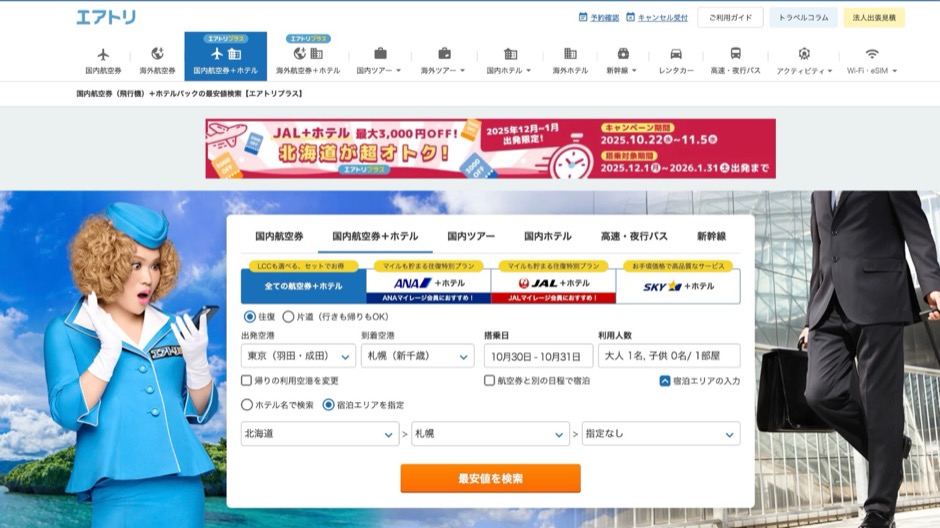Open 海外航空券 globe icon in navigation

click(x=157, y=54)
